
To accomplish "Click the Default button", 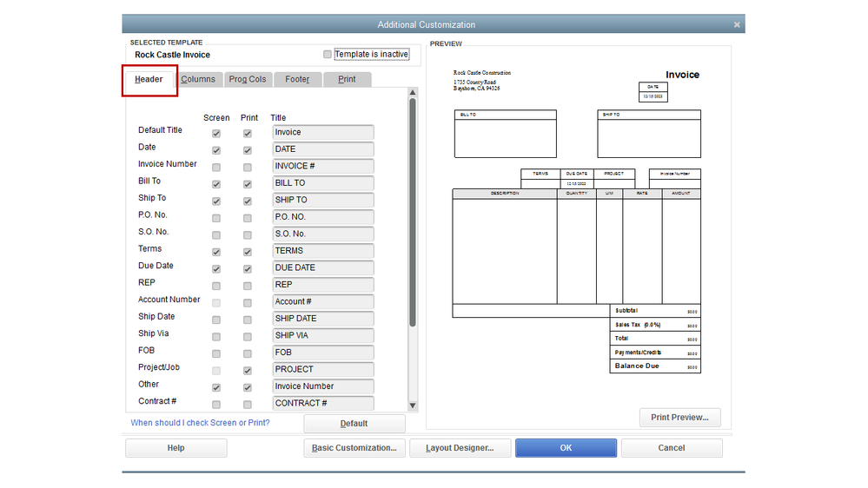I will (x=354, y=423).
